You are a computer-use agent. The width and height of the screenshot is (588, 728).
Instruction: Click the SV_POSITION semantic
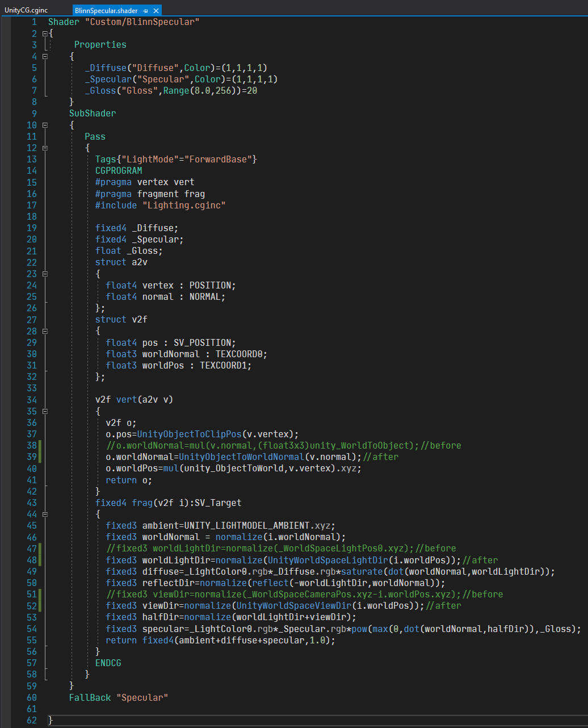pyautogui.click(x=203, y=342)
